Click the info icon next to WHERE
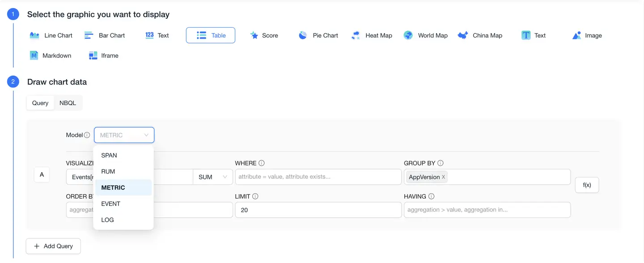 point(262,163)
